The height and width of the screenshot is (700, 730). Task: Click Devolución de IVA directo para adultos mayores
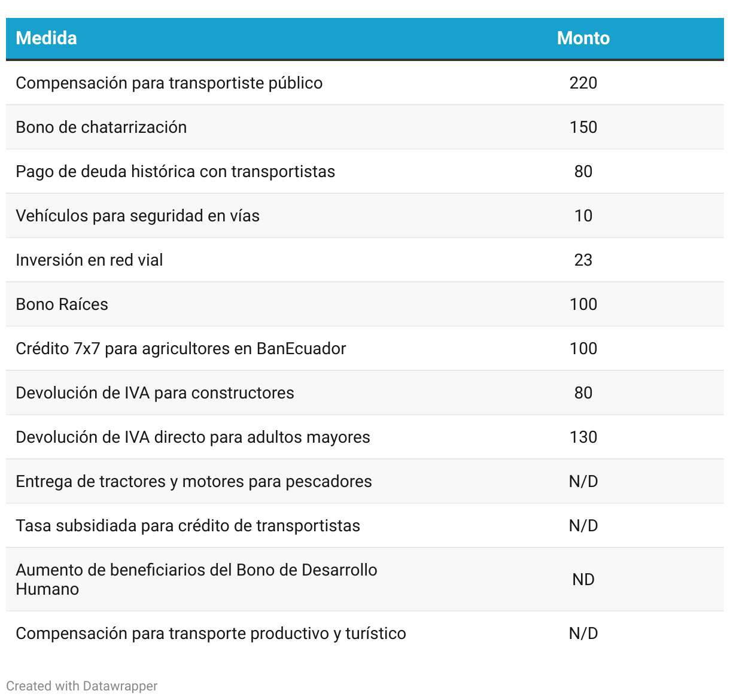193,437
